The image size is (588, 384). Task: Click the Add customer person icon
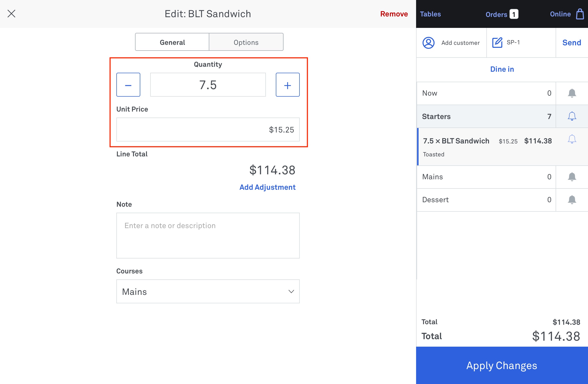pyautogui.click(x=429, y=43)
